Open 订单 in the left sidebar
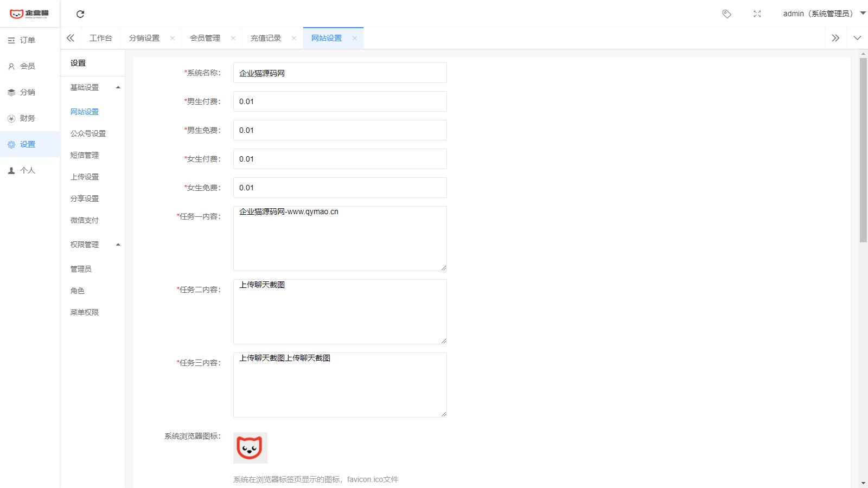 click(27, 40)
